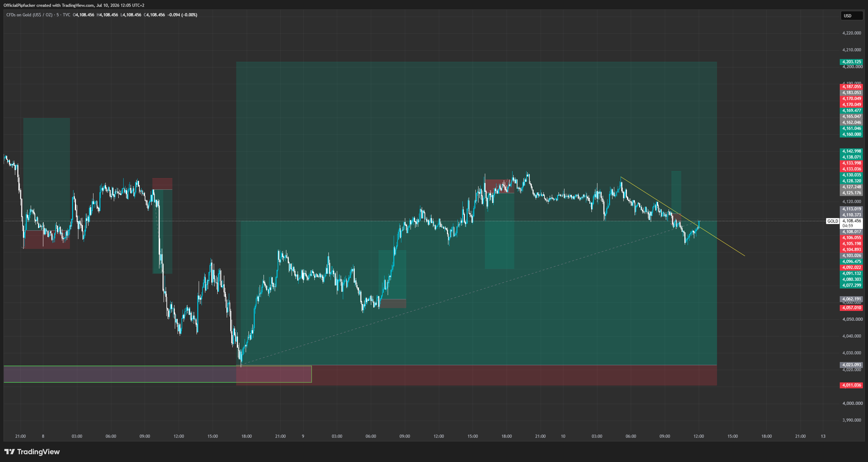
Task: Click the 4,062.191 gray price label
Action: tap(851, 299)
